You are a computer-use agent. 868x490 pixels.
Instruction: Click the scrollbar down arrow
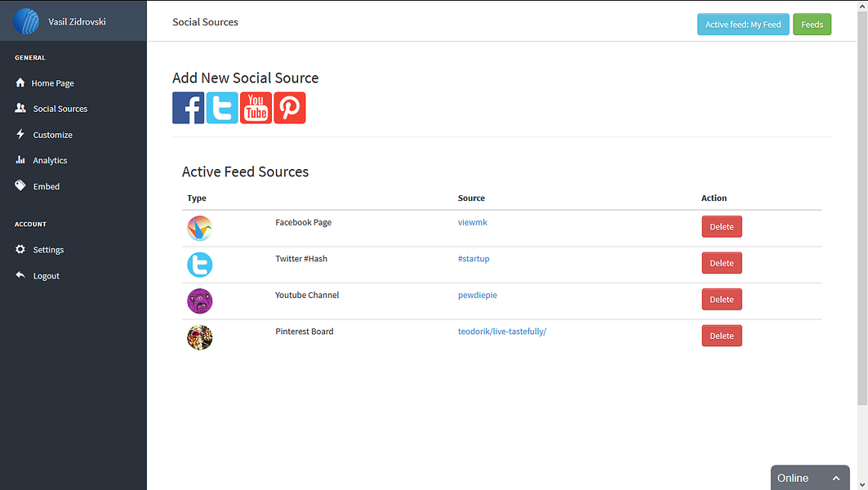tap(862, 485)
